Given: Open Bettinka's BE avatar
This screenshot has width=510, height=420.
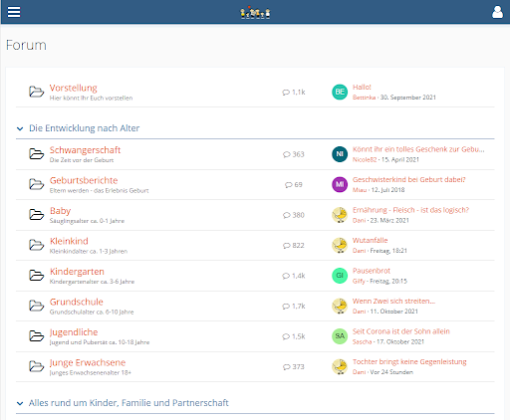Looking at the screenshot, I should pyautogui.click(x=340, y=92).
